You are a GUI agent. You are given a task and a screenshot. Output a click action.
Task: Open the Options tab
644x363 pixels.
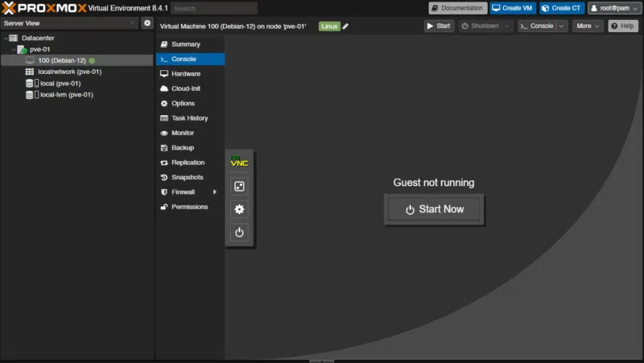190,103
